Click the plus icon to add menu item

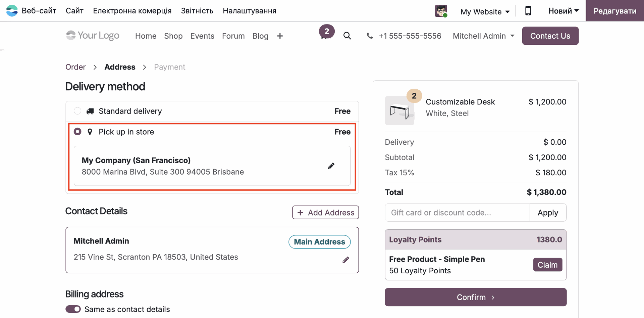[x=280, y=36]
